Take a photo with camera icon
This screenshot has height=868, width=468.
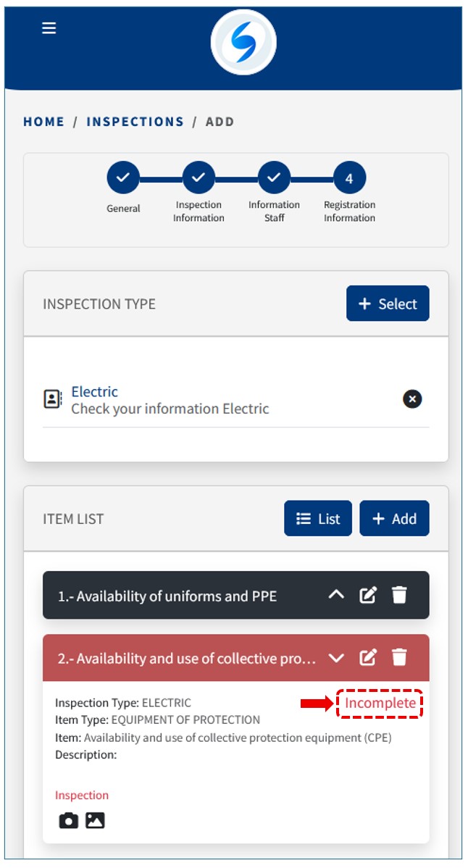tap(69, 821)
